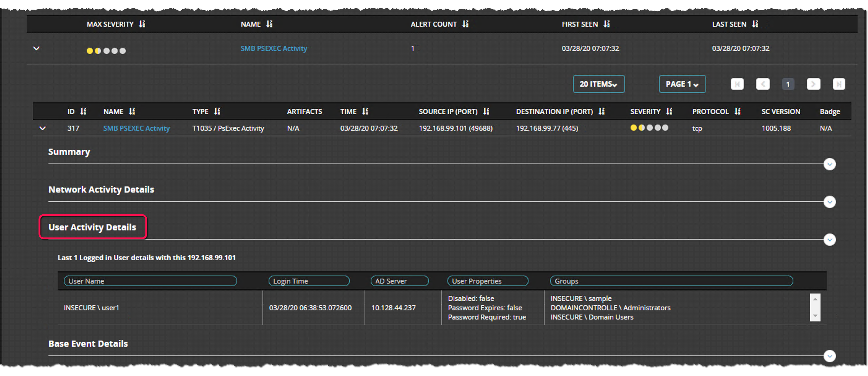
Task: Click the User Name filter field
Action: 150,281
